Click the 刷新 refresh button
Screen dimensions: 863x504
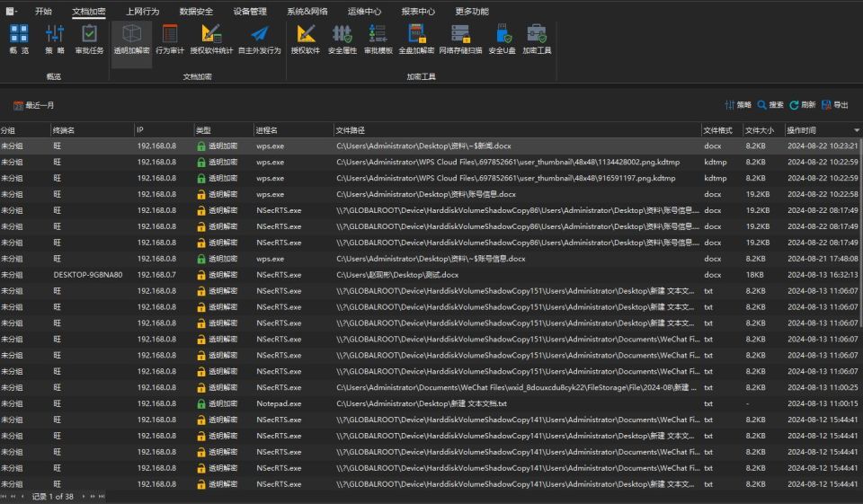point(803,104)
